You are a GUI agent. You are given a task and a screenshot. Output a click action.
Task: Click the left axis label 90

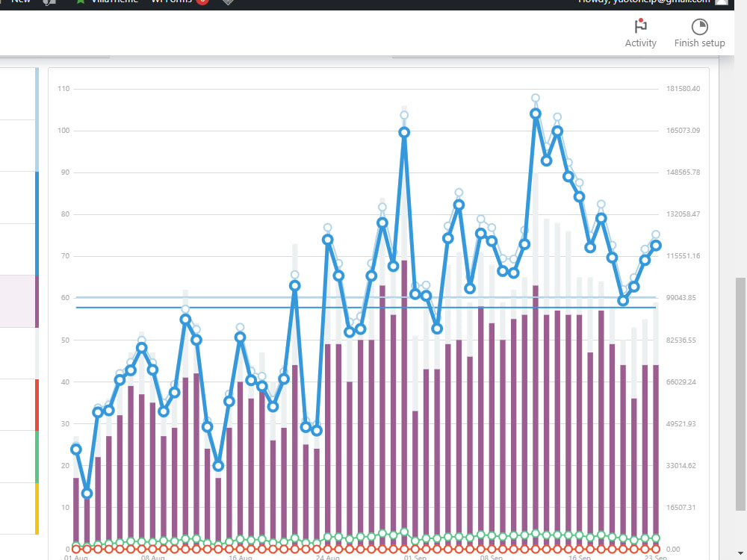(x=65, y=172)
